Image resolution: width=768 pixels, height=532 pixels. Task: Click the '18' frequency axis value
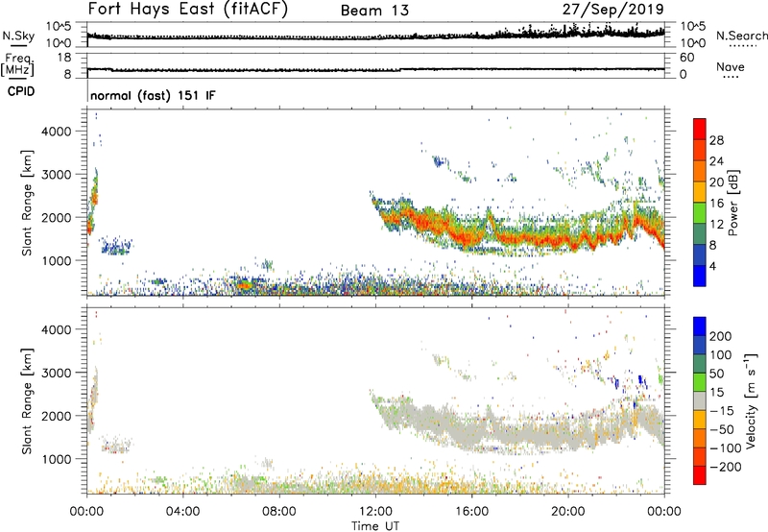pyautogui.click(x=64, y=58)
